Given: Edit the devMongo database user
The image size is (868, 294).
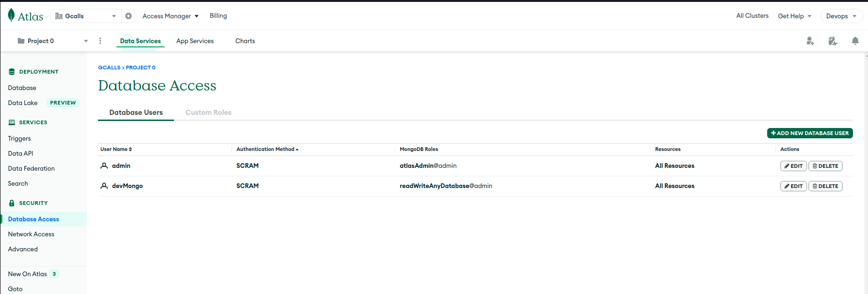Looking at the screenshot, I should click(x=793, y=186).
